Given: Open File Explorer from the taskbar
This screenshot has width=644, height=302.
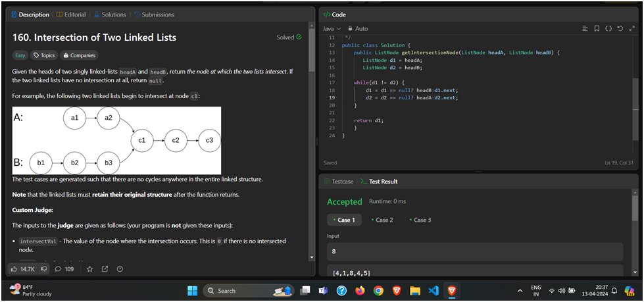Looking at the screenshot, I should click(x=415, y=291).
